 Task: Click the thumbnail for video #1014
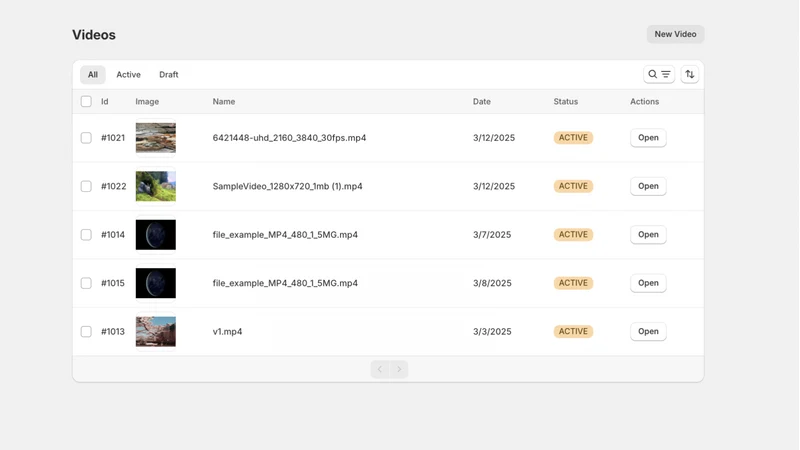click(x=156, y=235)
